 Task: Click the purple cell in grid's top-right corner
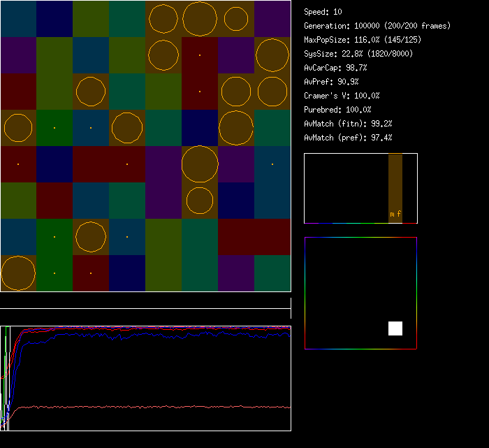click(x=272, y=18)
